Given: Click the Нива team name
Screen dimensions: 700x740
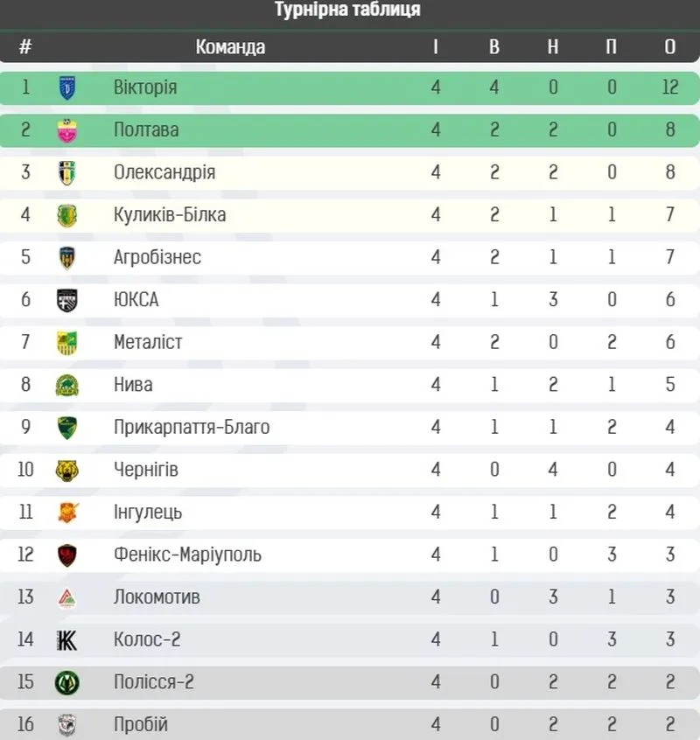Looking at the screenshot, I should coord(133,385).
